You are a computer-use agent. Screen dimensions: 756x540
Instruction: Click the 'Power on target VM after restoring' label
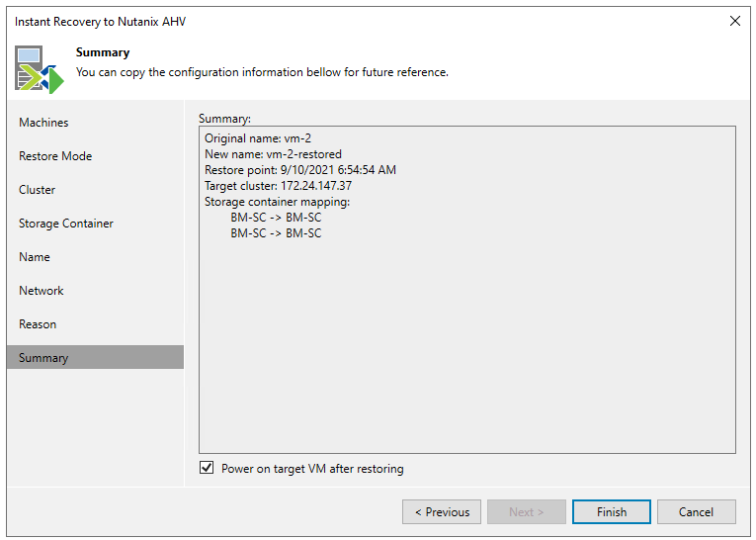coord(312,469)
